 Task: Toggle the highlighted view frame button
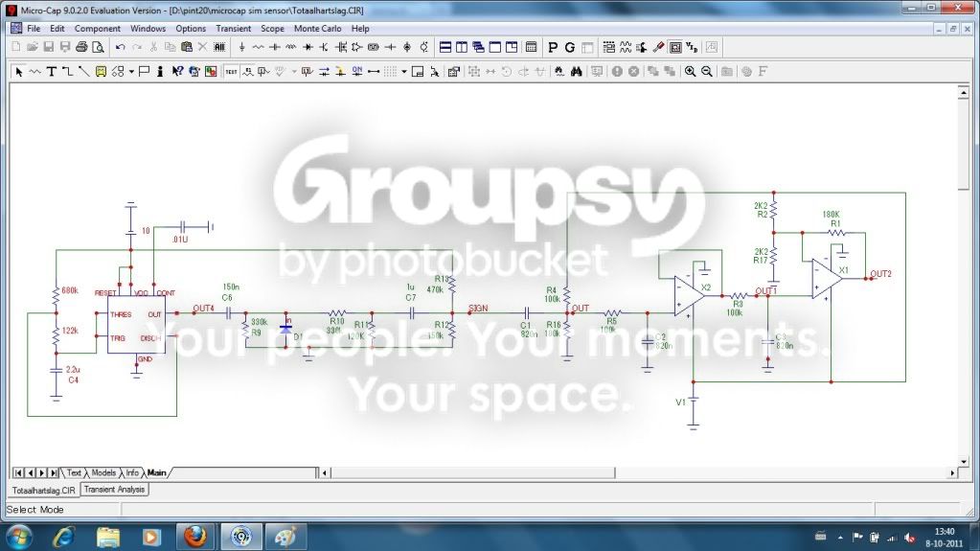tap(675, 47)
